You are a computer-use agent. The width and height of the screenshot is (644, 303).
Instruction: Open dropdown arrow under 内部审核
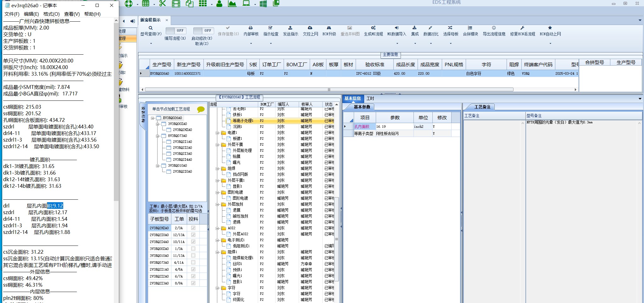click(x=251, y=43)
